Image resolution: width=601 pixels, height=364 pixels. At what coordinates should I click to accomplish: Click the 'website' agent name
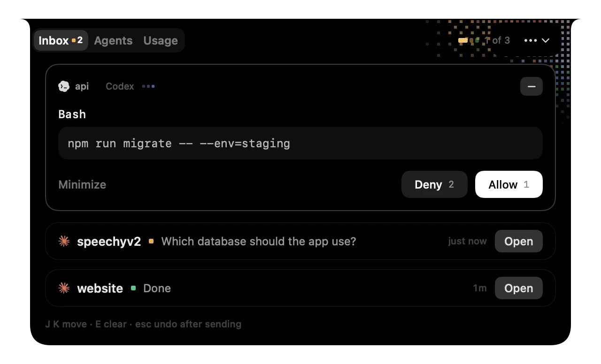(100, 288)
